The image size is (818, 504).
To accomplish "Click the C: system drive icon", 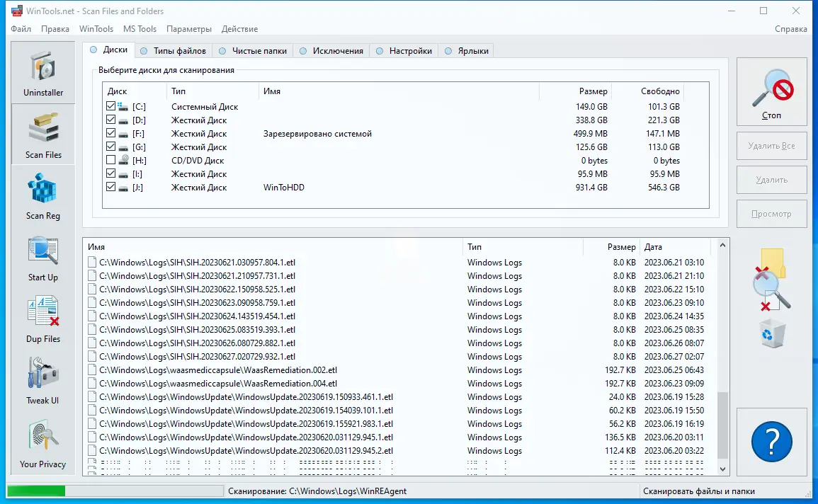I will (x=123, y=106).
